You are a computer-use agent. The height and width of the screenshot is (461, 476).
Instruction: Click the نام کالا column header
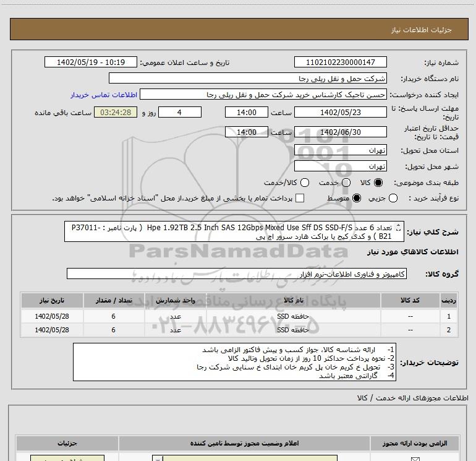293,300
